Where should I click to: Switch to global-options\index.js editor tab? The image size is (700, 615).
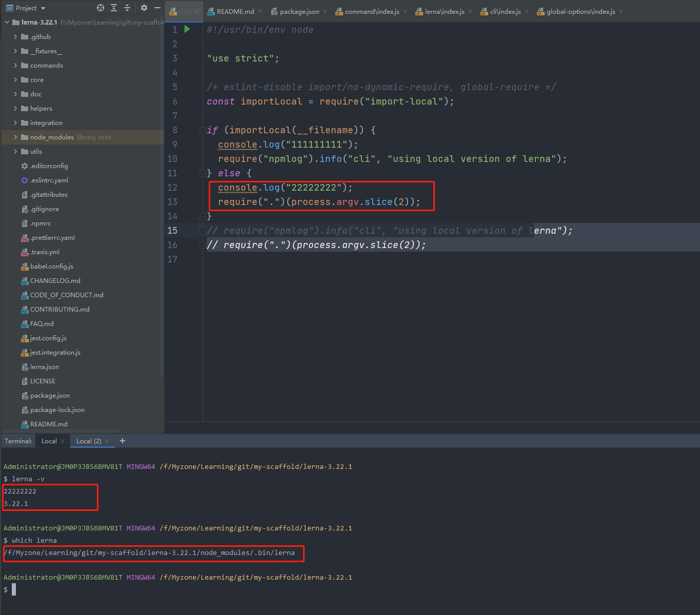click(x=575, y=11)
